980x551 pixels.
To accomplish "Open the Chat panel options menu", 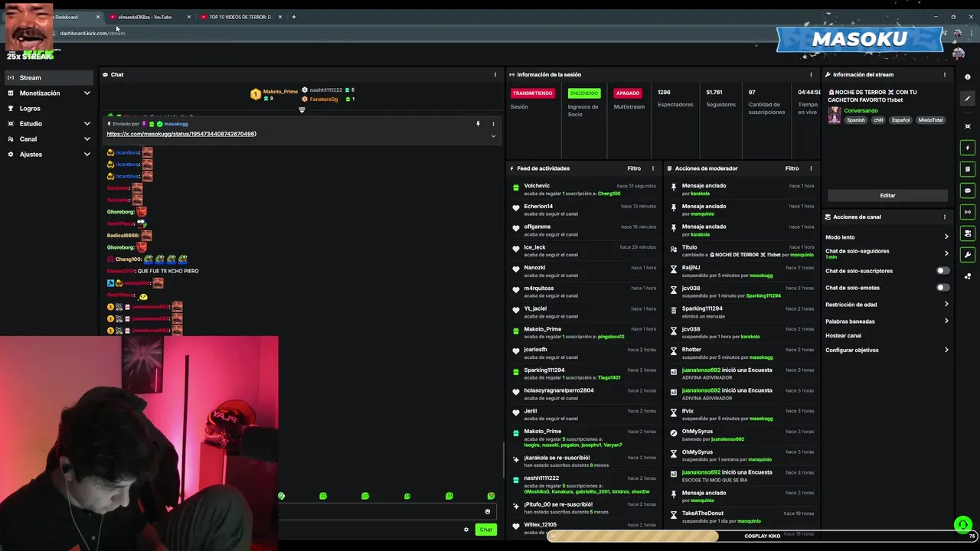I will [x=495, y=74].
